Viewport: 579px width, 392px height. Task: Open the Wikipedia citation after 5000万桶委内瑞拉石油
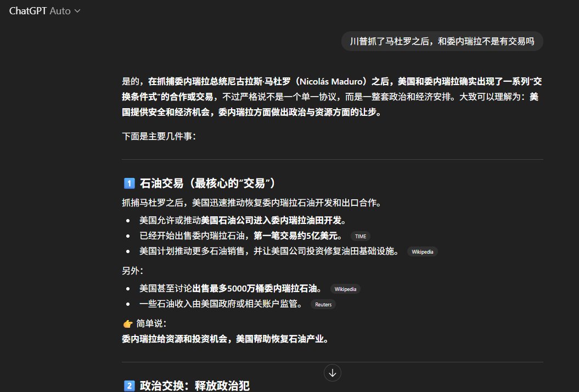click(345, 289)
